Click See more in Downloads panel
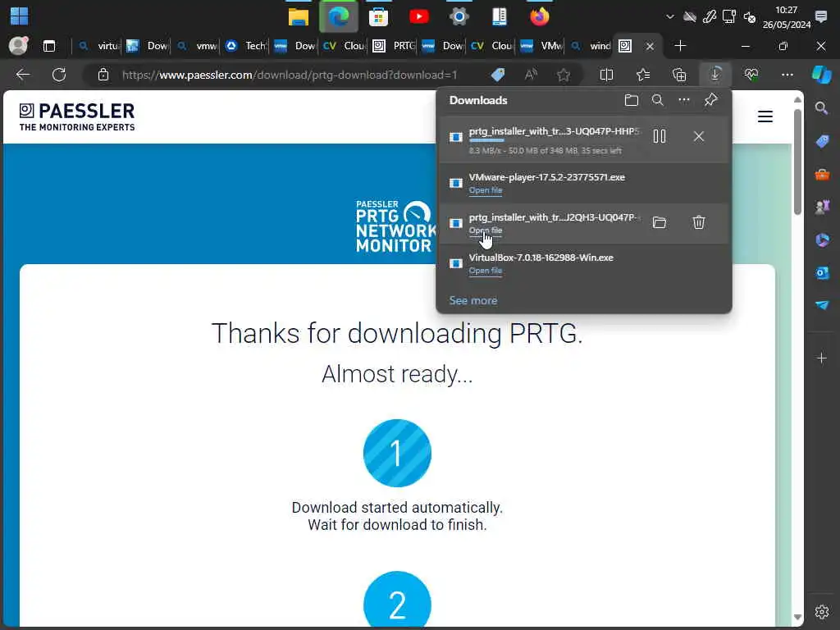Viewport: 840px width, 630px height. [473, 300]
